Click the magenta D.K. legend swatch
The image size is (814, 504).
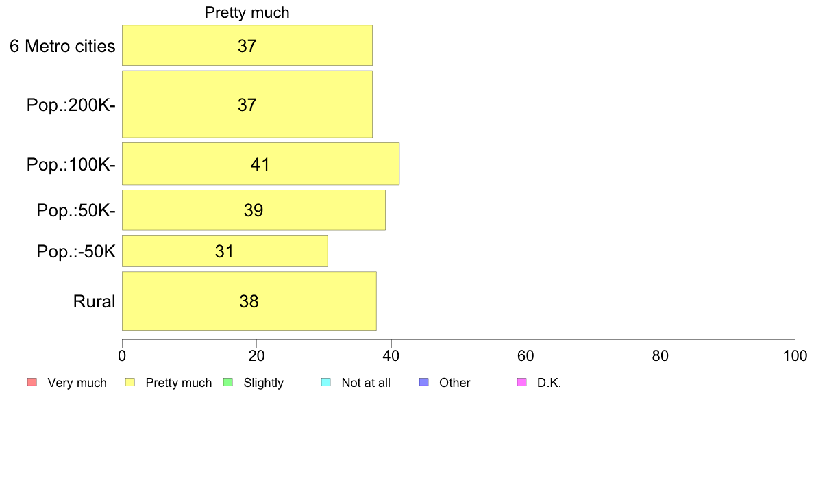point(521,383)
